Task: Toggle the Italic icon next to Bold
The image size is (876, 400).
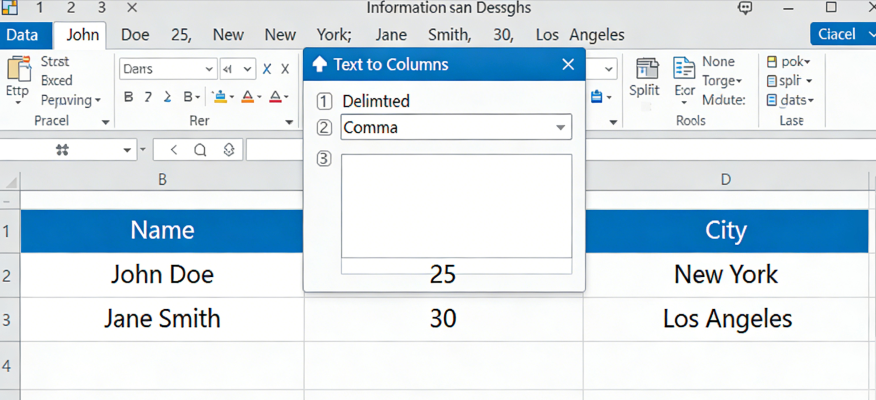Action: 148,98
